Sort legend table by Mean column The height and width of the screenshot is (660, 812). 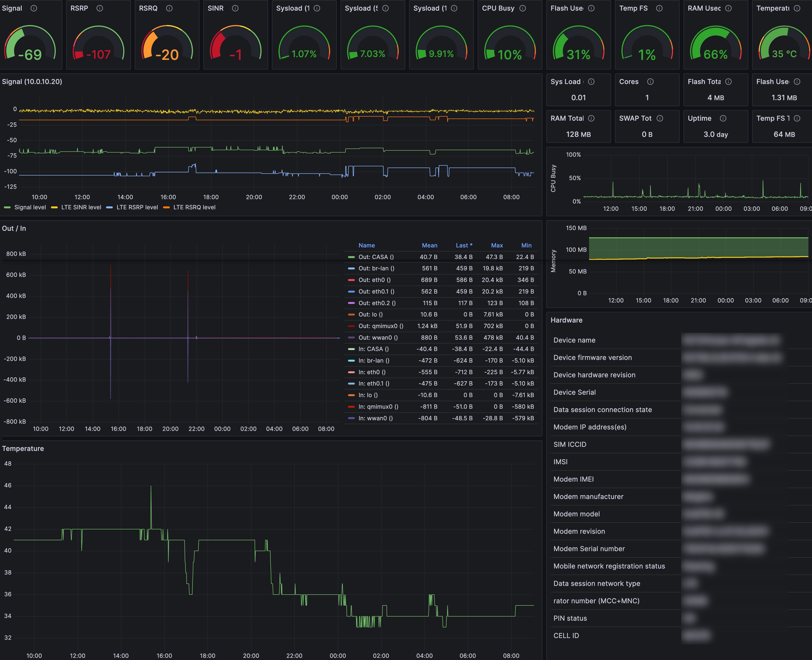[429, 246]
